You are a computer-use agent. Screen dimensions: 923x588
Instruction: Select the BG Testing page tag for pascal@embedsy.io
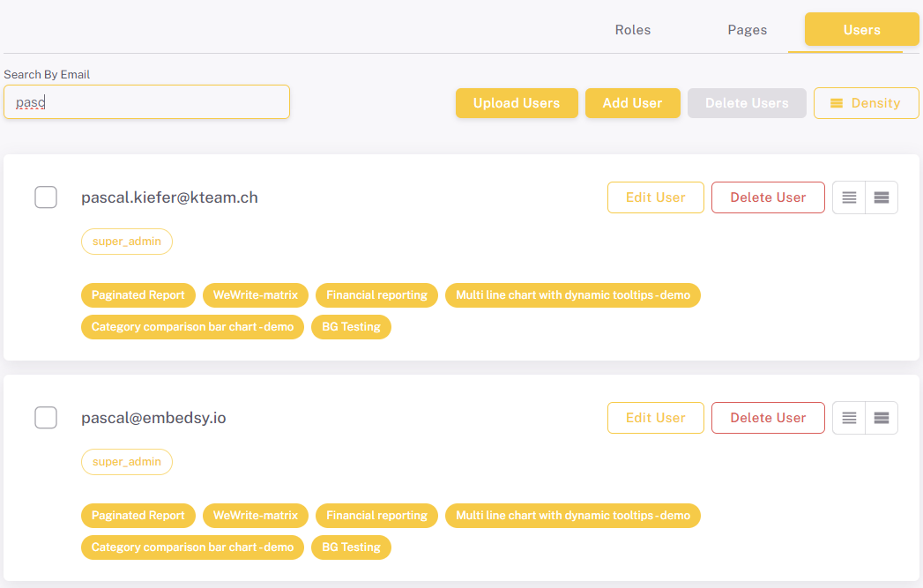(x=351, y=547)
